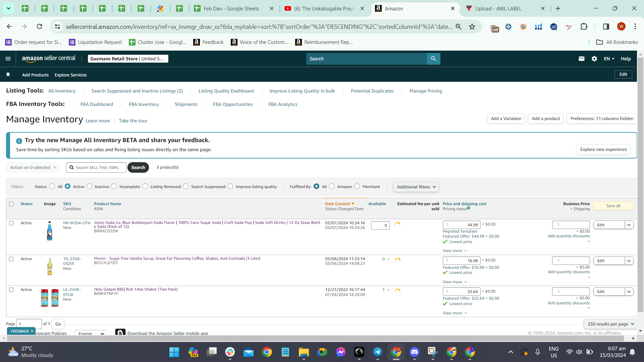The image size is (644, 362).
Task: Toggle the browser side panel icon
Action: pos(606,26)
